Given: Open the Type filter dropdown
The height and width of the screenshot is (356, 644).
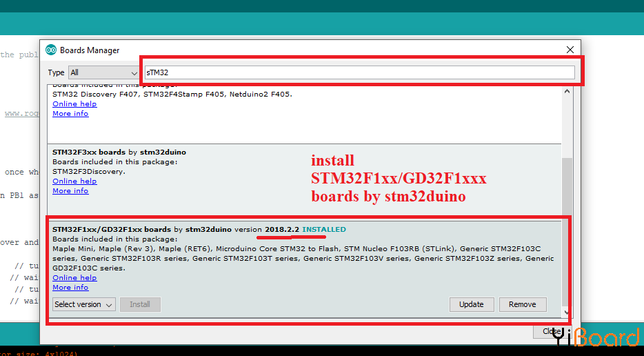Looking at the screenshot, I should pyautogui.click(x=104, y=72).
